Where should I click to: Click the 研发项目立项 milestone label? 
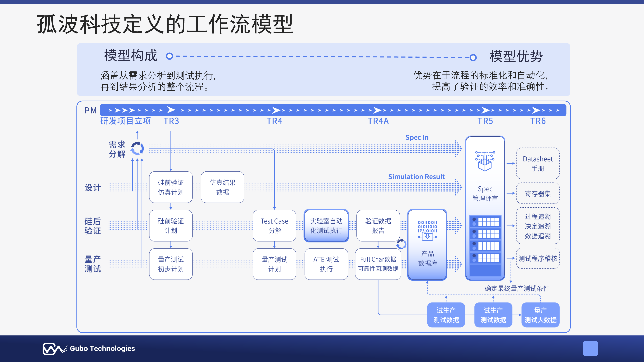click(x=126, y=121)
